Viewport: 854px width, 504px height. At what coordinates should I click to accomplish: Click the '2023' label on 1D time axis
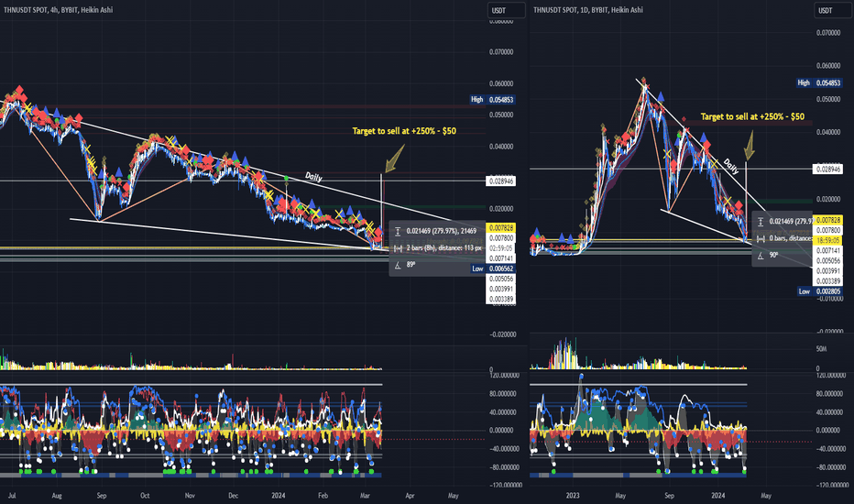[x=573, y=496]
